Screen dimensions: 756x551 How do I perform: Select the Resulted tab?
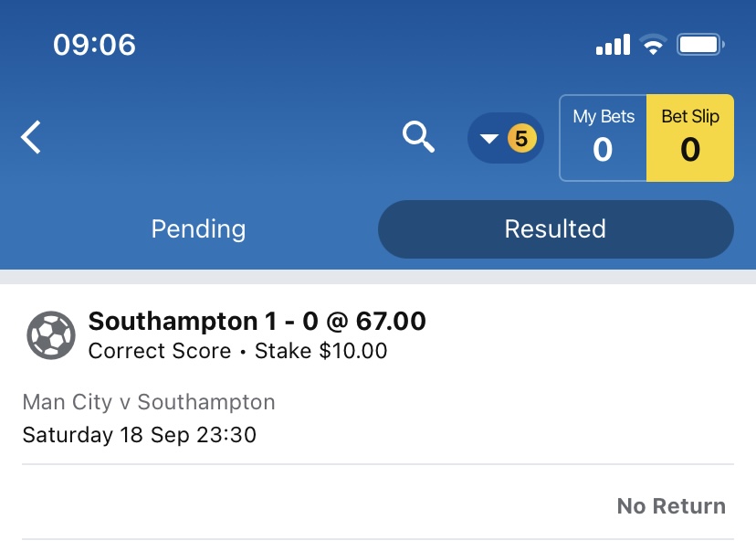coord(555,229)
